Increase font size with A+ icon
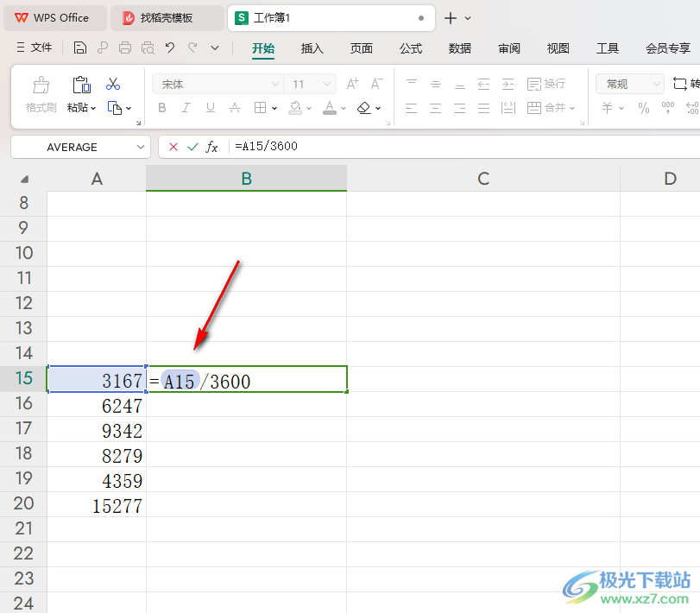Image resolution: width=700 pixels, height=613 pixels. point(352,84)
